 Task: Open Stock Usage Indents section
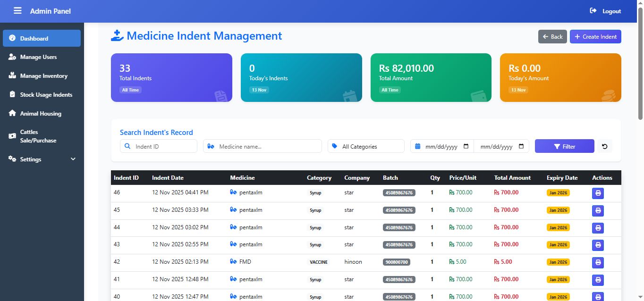(x=46, y=95)
